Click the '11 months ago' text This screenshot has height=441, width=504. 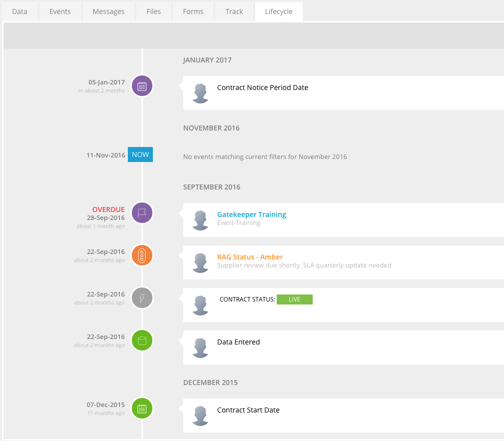click(106, 413)
